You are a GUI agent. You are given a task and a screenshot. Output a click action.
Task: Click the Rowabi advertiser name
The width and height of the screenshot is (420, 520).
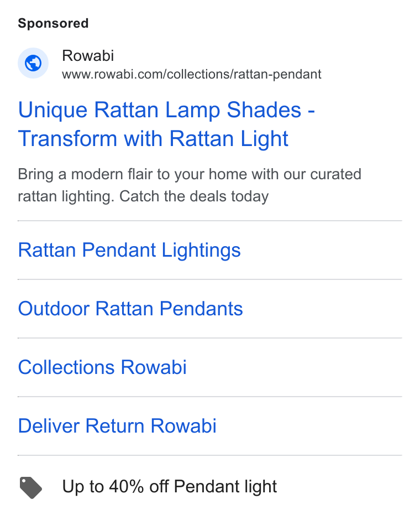pyautogui.click(x=88, y=56)
